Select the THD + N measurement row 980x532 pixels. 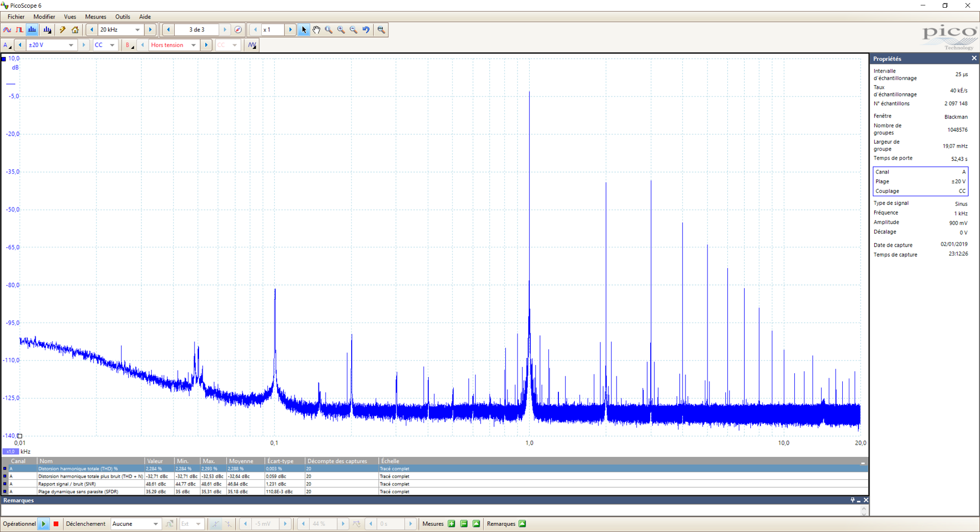point(434,476)
